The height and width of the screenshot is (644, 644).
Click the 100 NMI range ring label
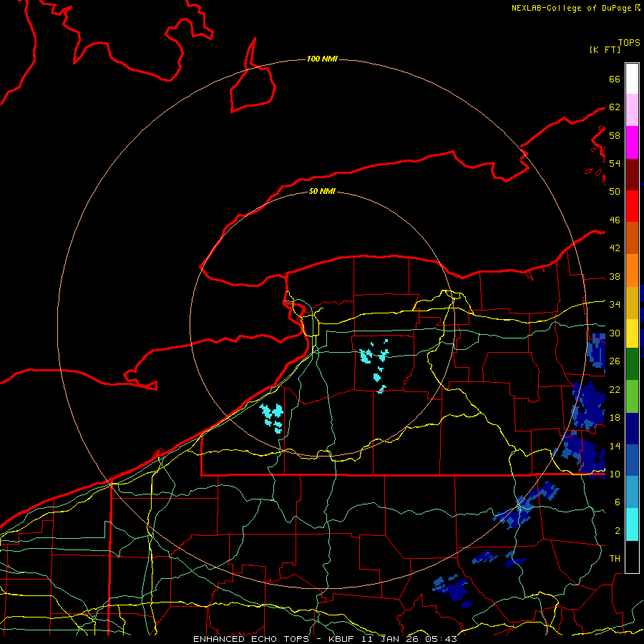pyautogui.click(x=322, y=59)
